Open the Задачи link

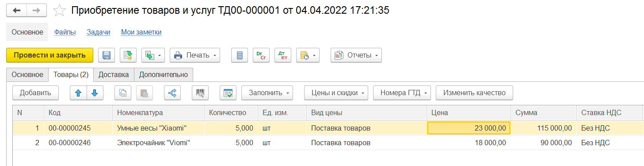(x=99, y=32)
